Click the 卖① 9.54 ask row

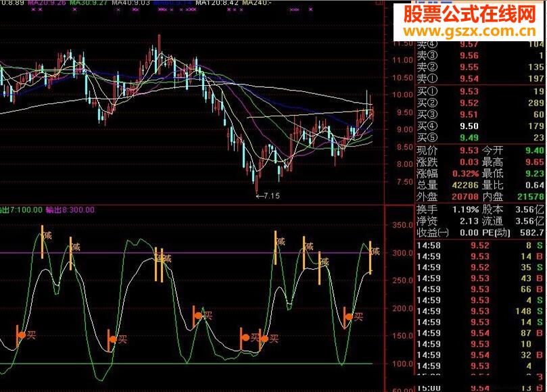480,78
